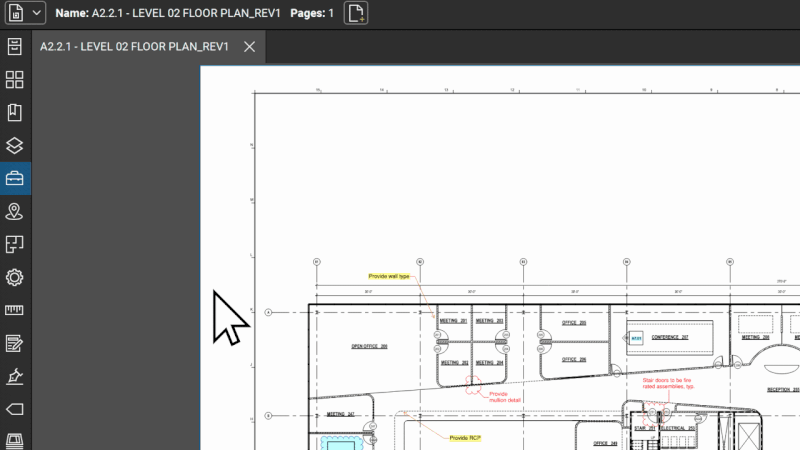Screen dimensions: 800x450
Task: Select the Tool Chest briefcase icon
Action: (15, 179)
